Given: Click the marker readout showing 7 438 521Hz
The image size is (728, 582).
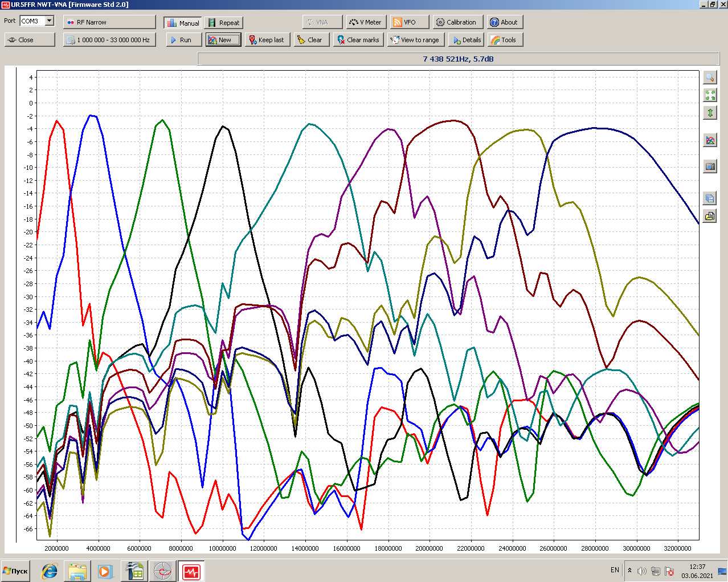Looking at the screenshot, I should 457,59.
